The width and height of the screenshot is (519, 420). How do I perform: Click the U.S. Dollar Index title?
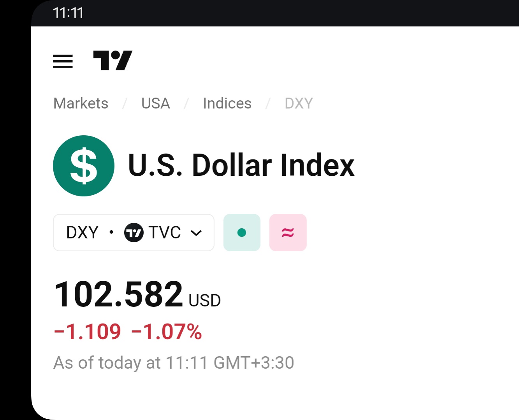[241, 165]
